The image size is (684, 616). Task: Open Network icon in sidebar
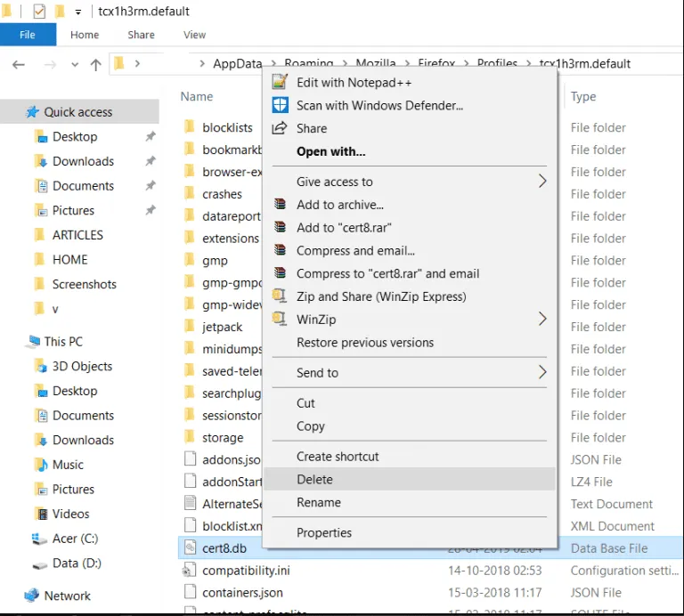pos(32,595)
